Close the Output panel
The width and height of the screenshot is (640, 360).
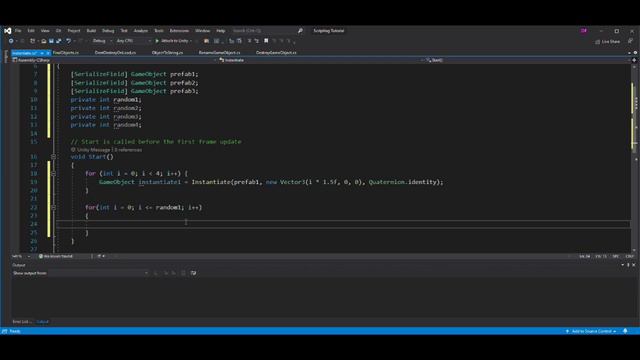633,265
